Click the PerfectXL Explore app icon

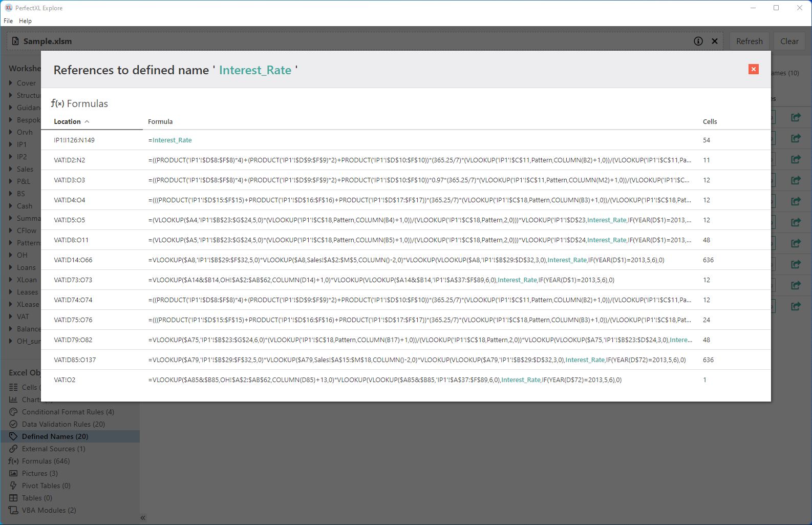(8, 8)
